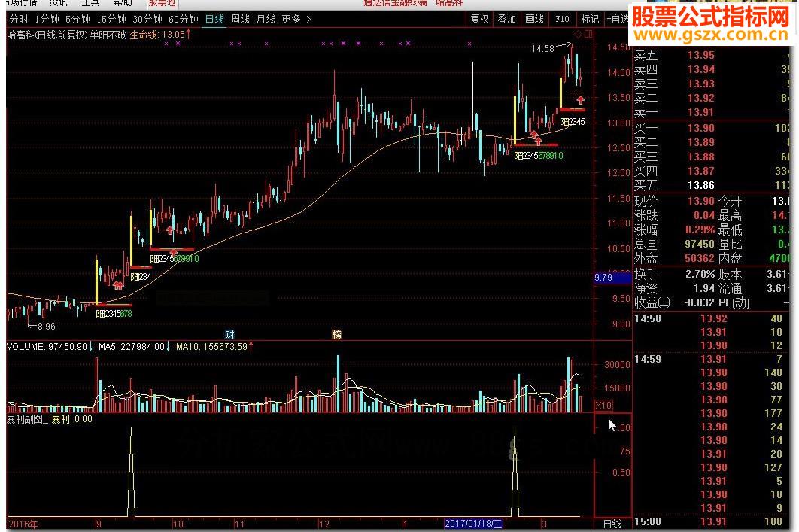Select the 买五 13.86 bid row
This screenshot has width=799, height=532.
[x=710, y=186]
